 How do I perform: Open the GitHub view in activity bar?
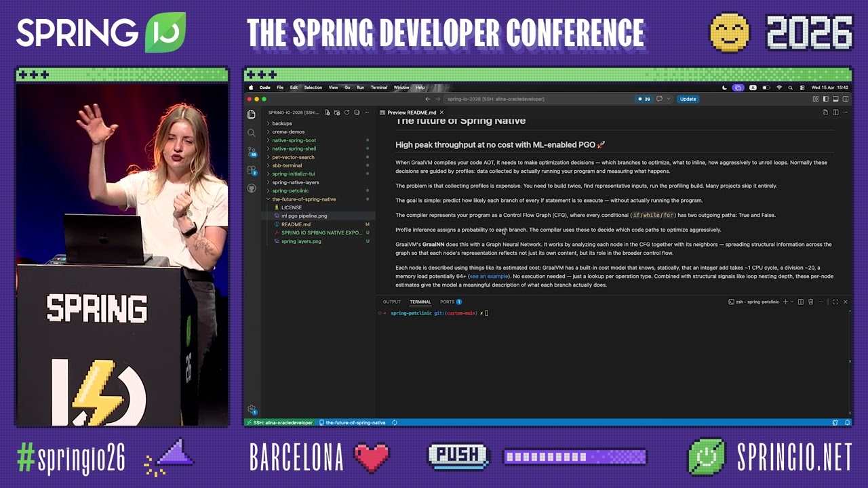click(252, 188)
